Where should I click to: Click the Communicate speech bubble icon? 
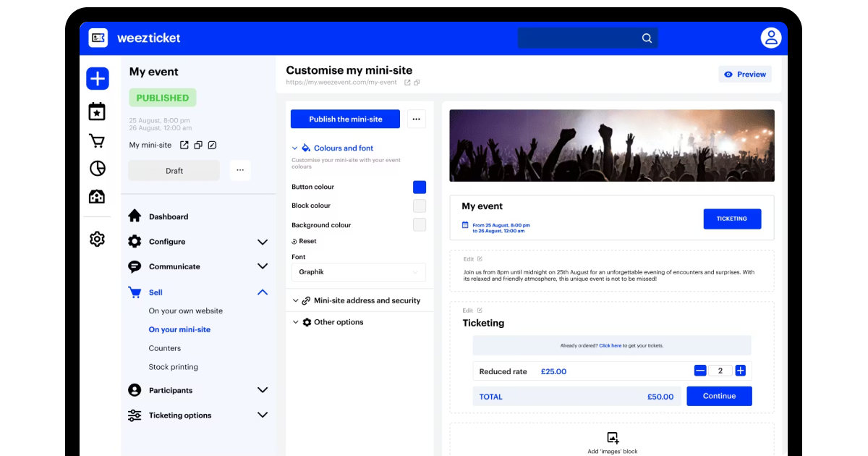135,266
